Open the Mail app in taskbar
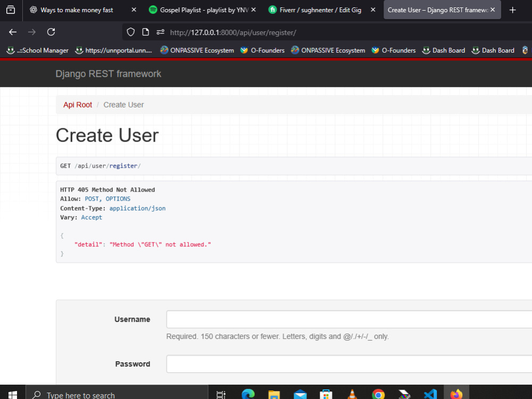This screenshot has width=532, height=399. pyautogui.click(x=300, y=394)
